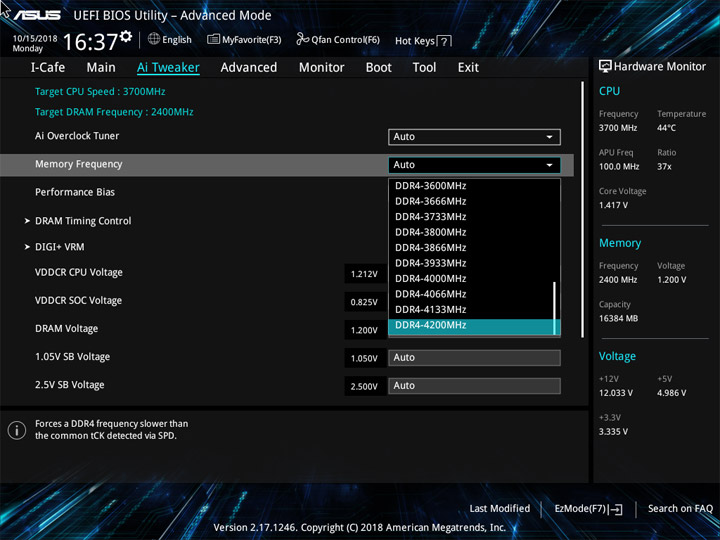Click the 2.5V SB Voltage Auto field
This screenshot has width=720, height=540.
click(474, 386)
